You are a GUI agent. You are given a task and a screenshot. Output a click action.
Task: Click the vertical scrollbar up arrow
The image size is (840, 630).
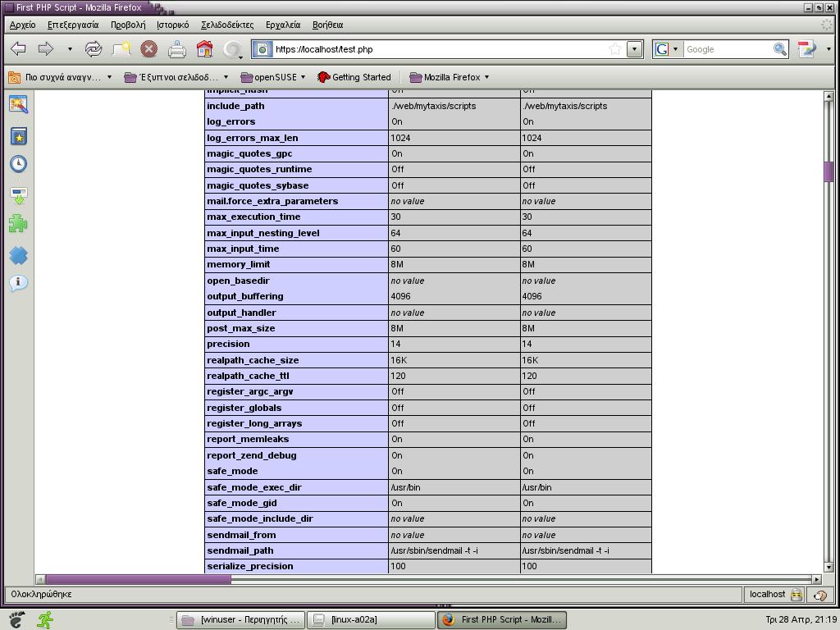829,97
